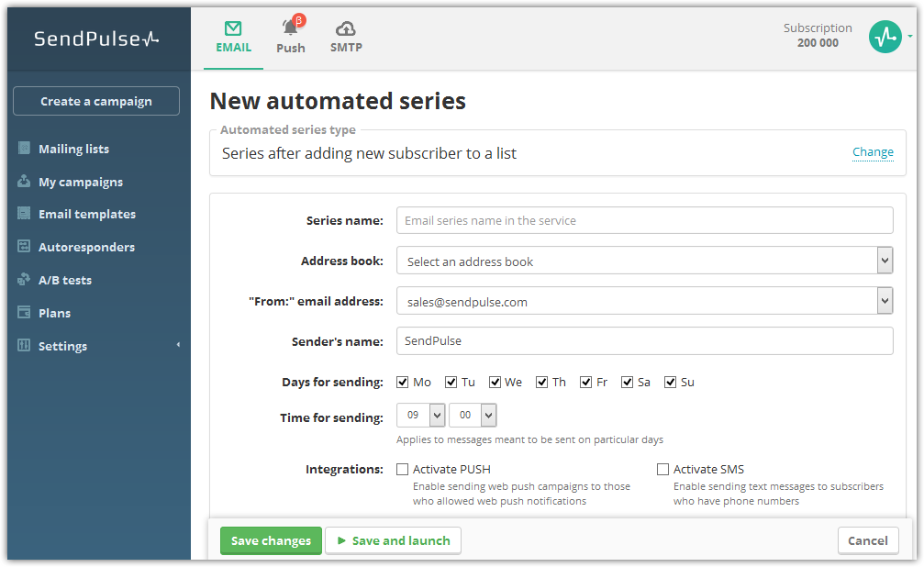Uncheck the Mo day checkbox
The height and width of the screenshot is (567, 924).
pos(403,383)
